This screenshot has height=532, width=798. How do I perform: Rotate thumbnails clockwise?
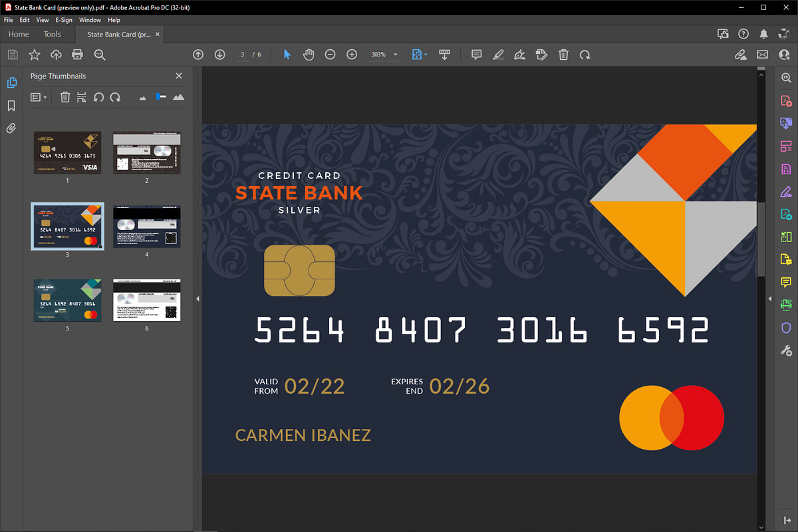115,97
